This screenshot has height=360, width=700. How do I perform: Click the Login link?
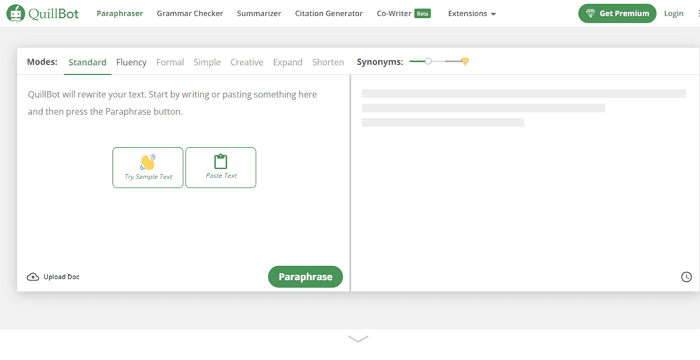(x=673, y=13)
